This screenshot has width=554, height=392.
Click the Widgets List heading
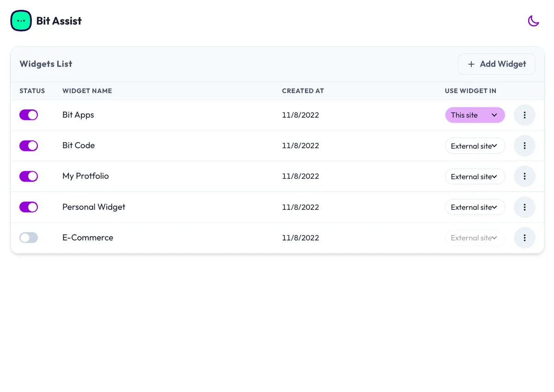(46, 64)
